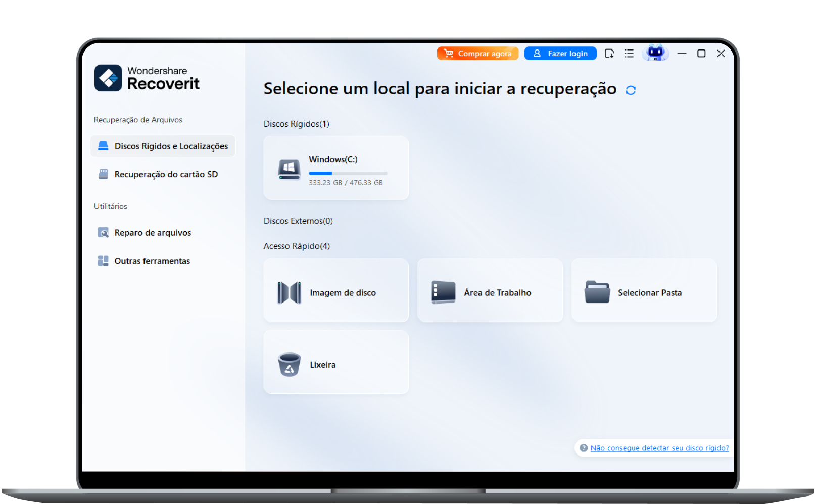Click the Windows(C:) storage usage bar
This screenshot has height=504, width=815.
[348, 173]
